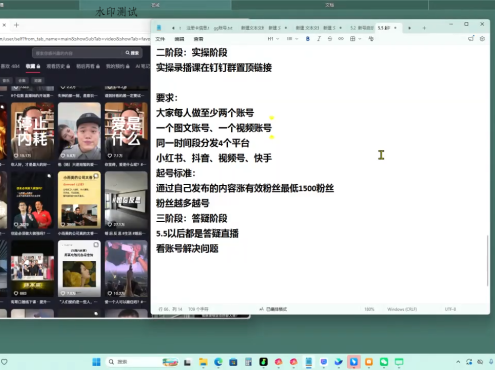Open the two men in suits thumbnail
This screenshot has height=370, width=495.
coord(32,200)
